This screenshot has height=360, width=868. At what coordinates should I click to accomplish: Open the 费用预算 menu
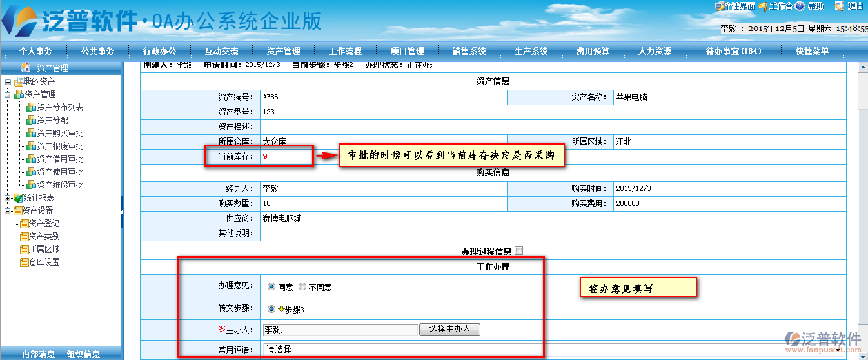(593, 52)
